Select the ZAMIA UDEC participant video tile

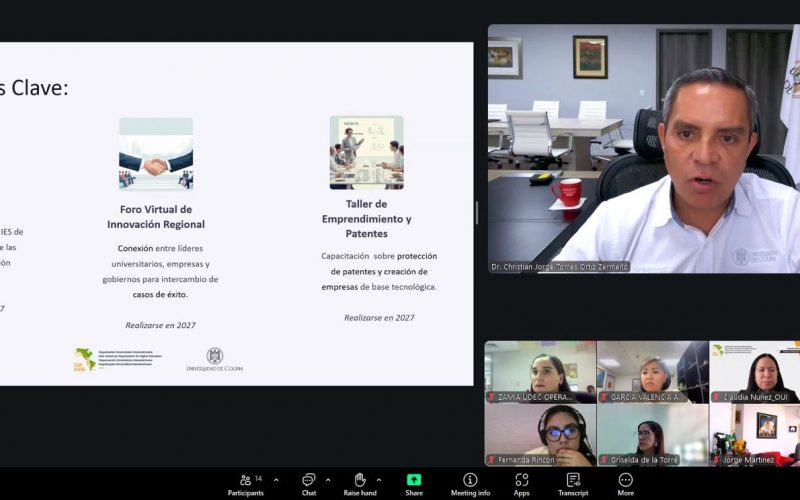540,372
